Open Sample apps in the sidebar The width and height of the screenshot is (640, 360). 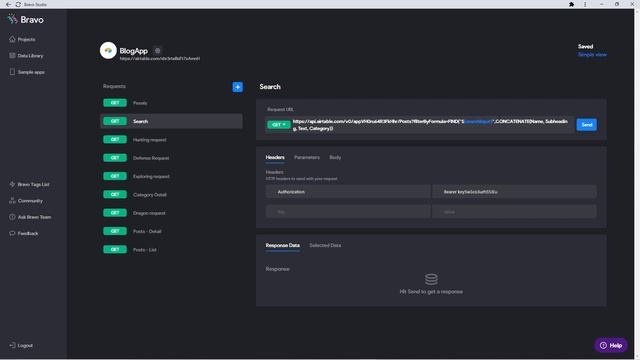[27, 72]
